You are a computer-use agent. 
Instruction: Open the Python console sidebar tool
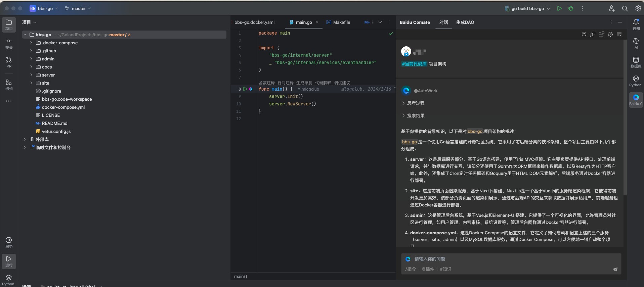(x=636, y=81)
